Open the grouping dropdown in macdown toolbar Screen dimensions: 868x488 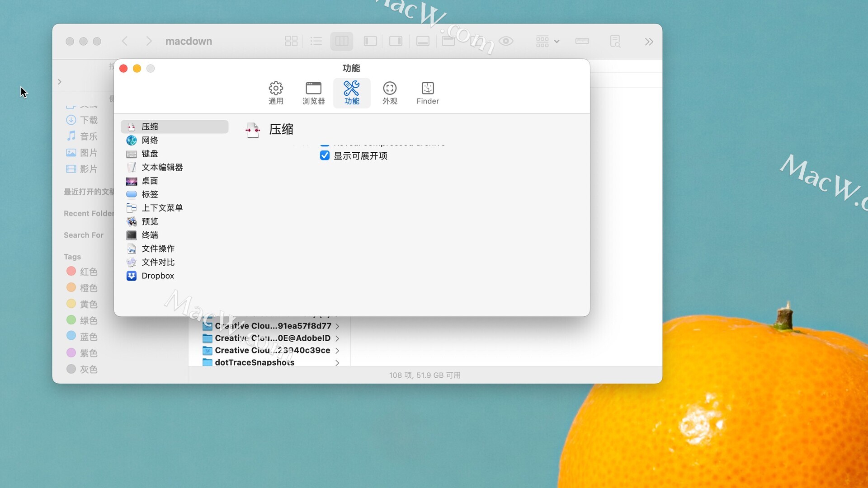(x=547, y=41)
